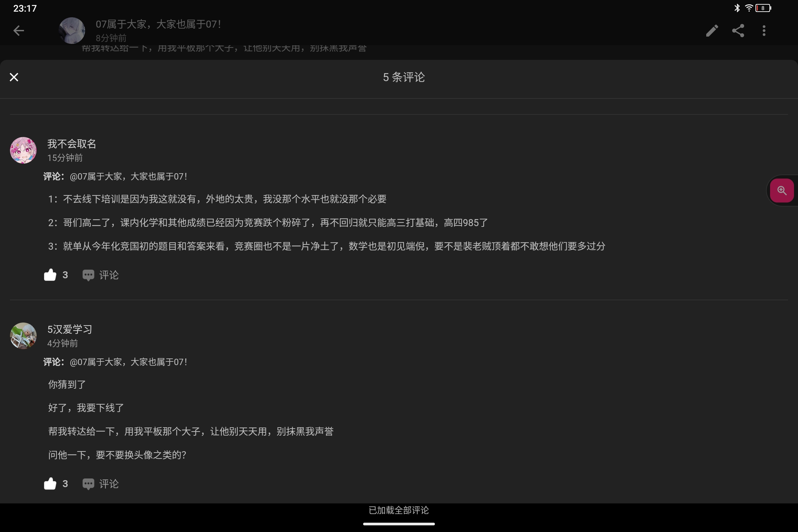The image size is (798, 532).
Task: Open the three-dot overflow menu
Action: pyautogui.click(x=764, y=31)
